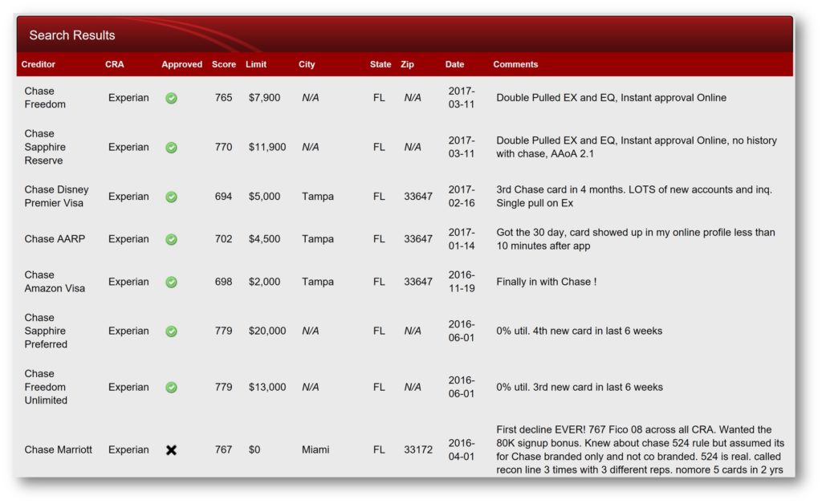This screenshot has height=504, width=822.
Task: Click the $0 limit value
Action: tap(254, 450)
